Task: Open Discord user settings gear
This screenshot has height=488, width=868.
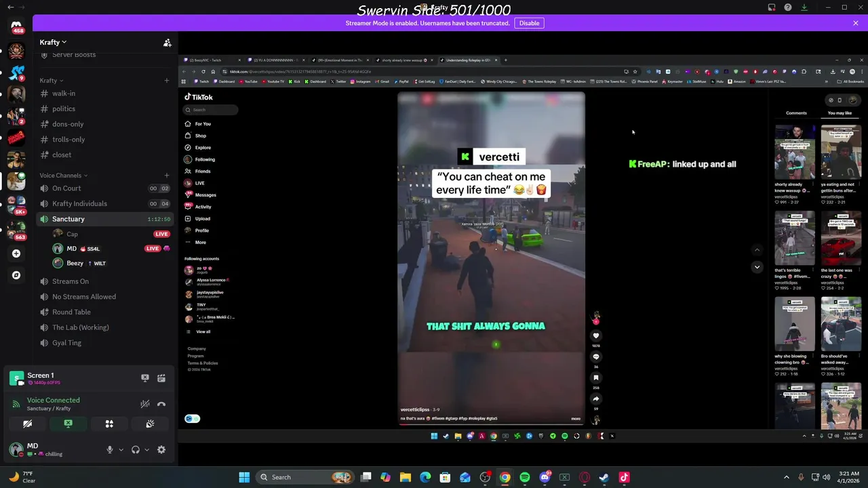Action: click(x=161, y=449)
